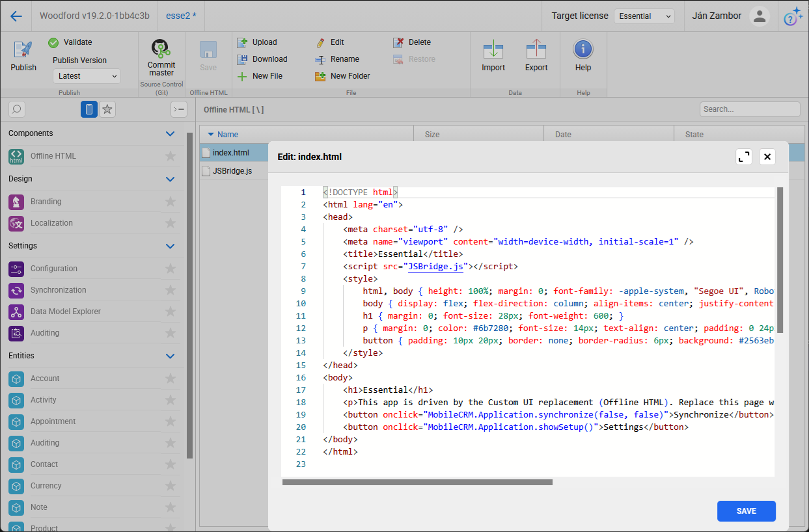Upload a file
This screenshot has width=809, height=532.
(258, 42)
